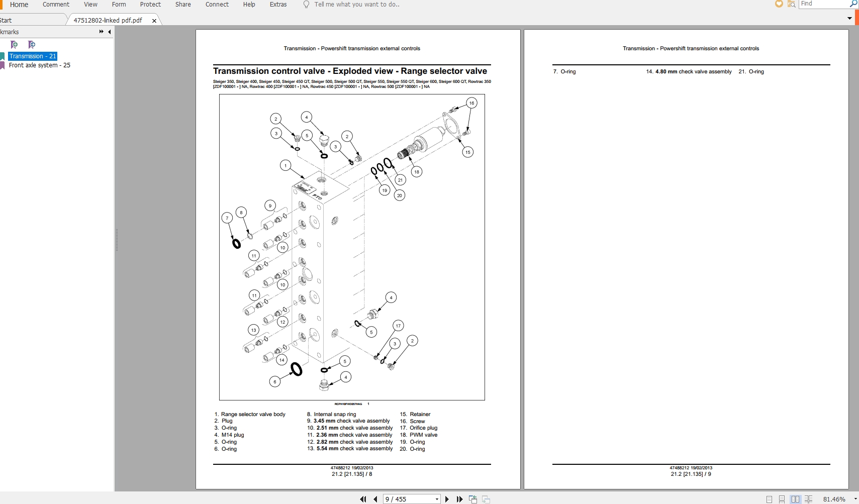Open the Comment menu tab

coord(56,5)
